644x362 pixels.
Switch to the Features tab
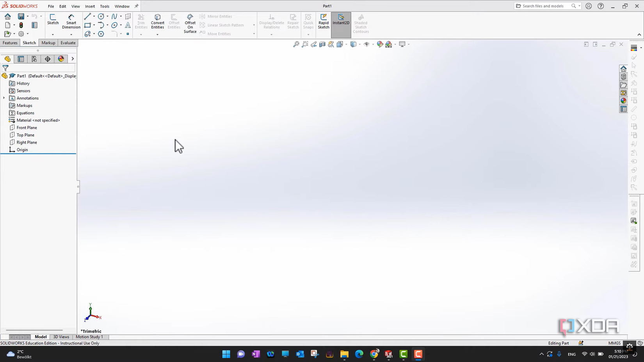10,43
